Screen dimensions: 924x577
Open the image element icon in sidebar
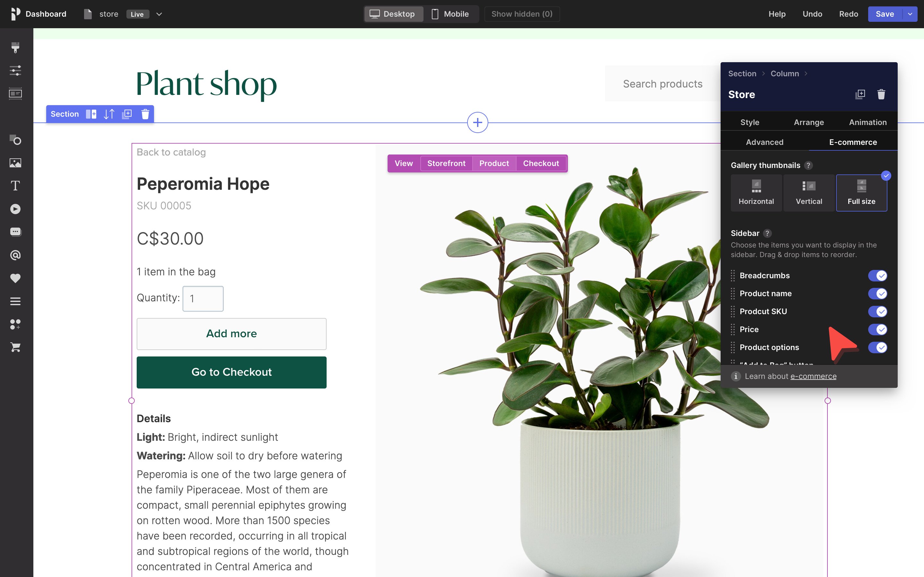pos(15,163)
